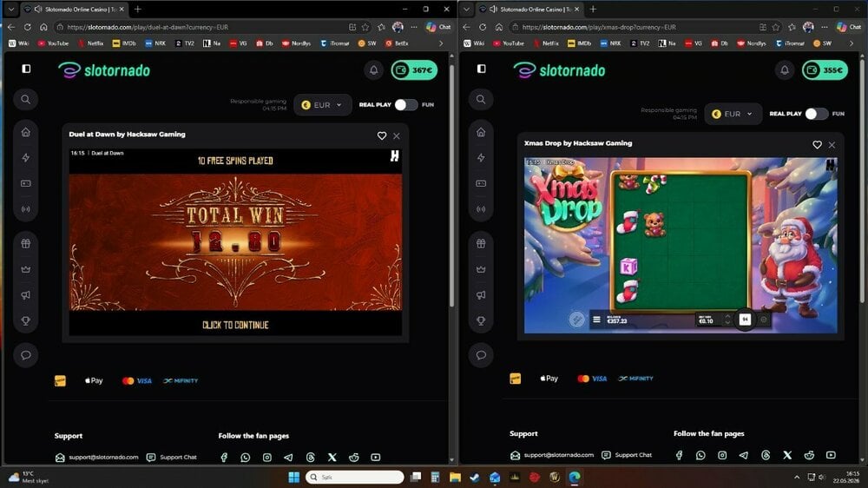Screen dimensions: 868x488
Task: Favorite Duel at Dawn with heart icon
Action: click(x=381, y=135)
